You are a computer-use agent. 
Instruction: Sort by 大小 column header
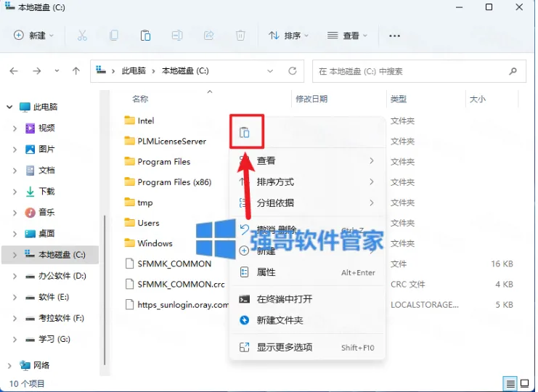[x=478, y=99]
